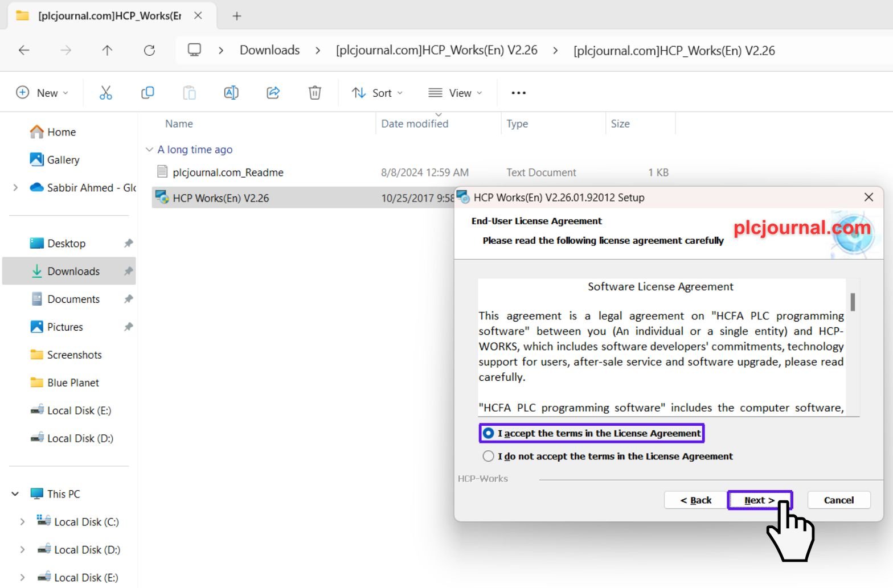Open quick access Local Disk (E:)
Viewport: 893px width, 588px height.
(x=71, y=411)
